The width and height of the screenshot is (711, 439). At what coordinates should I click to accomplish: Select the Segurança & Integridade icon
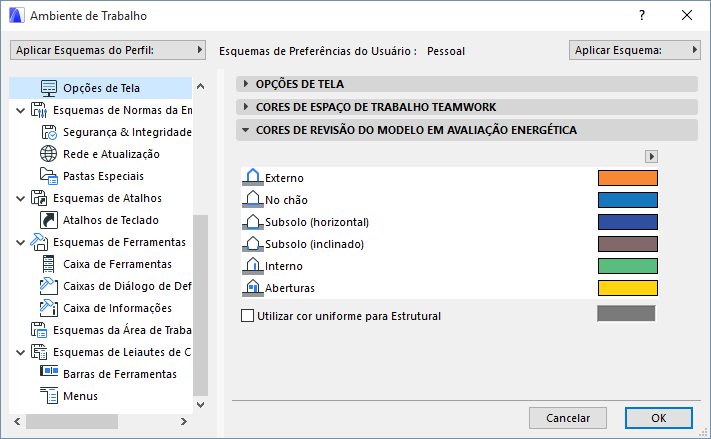[x=49, y=132]
